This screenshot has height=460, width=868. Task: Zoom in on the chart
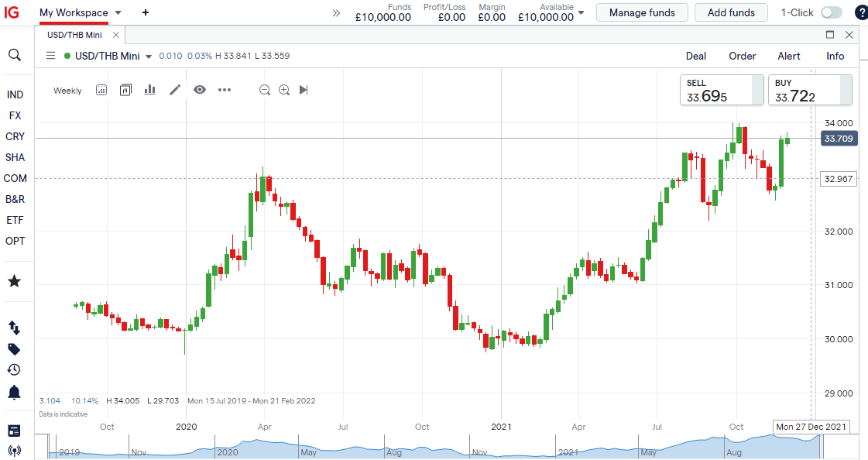tap(284, 90)
